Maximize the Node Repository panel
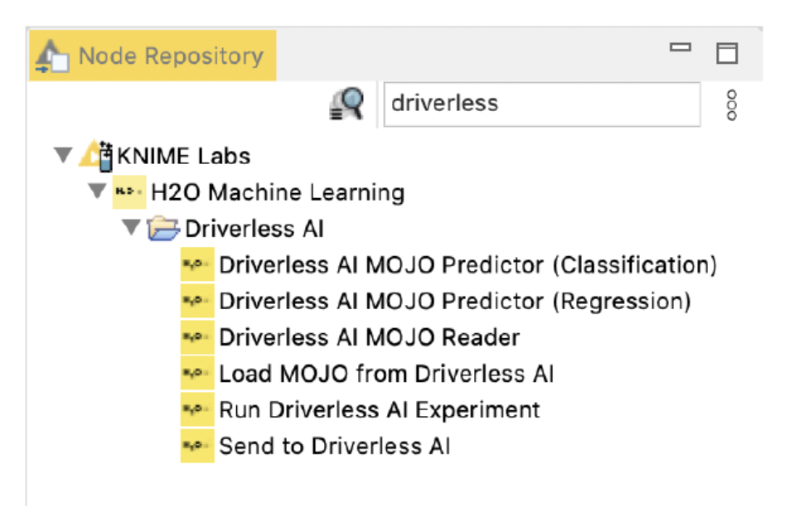The height and width of the screenshot is (532, 804). point(727,54)
